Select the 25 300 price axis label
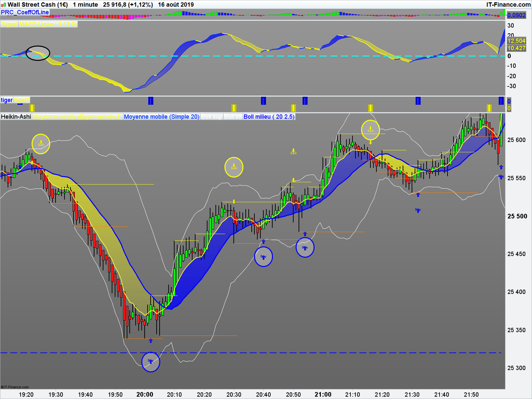This screenshot has width=532, height=399. tap(516, 368)
